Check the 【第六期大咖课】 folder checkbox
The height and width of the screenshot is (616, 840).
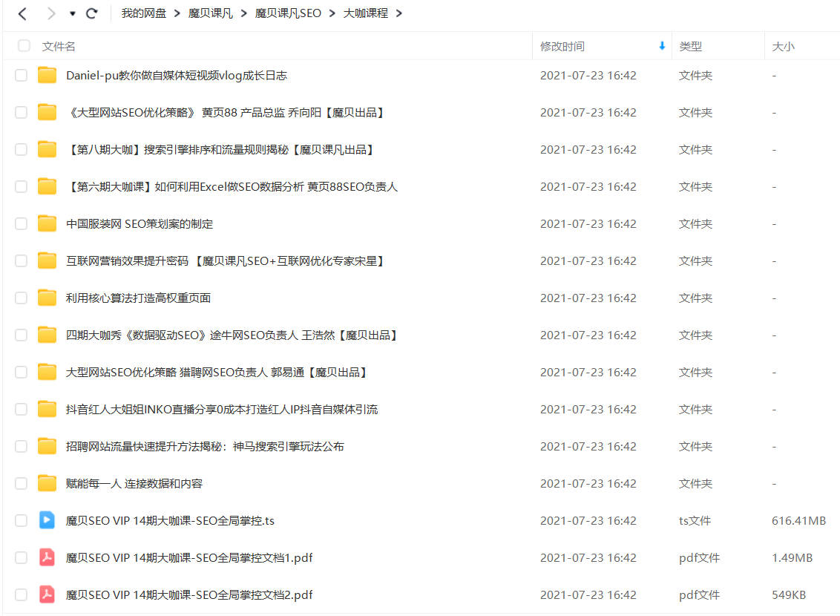point(21,186)
